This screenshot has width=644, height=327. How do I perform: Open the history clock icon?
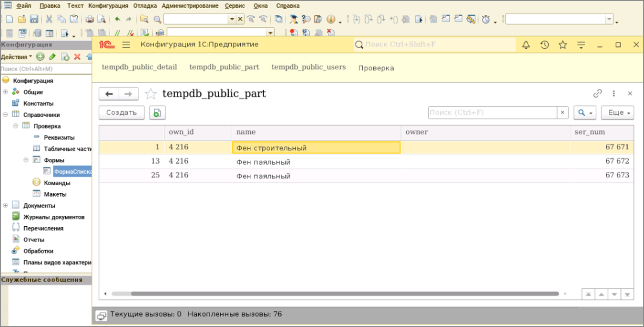544,45
